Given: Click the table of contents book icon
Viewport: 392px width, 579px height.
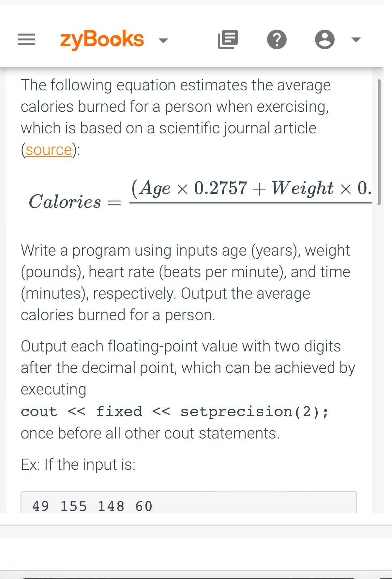Looking at the screenshot, I should [x=228, y=39].
